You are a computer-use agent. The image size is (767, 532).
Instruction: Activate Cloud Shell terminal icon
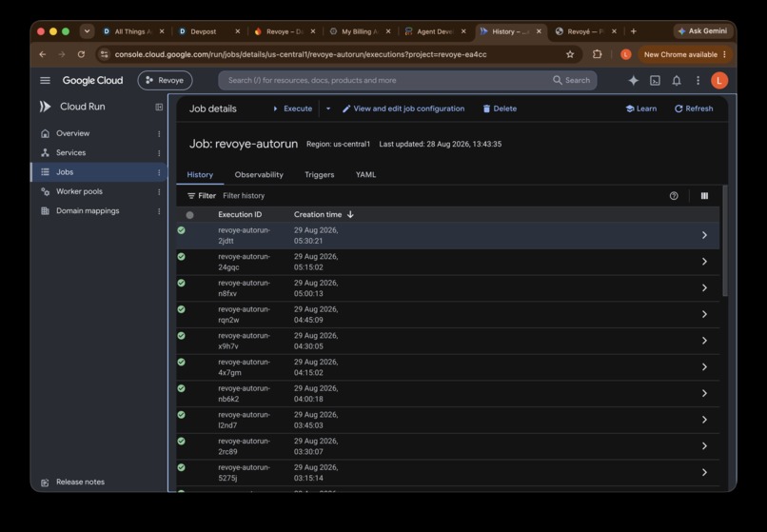pos(655,80)
